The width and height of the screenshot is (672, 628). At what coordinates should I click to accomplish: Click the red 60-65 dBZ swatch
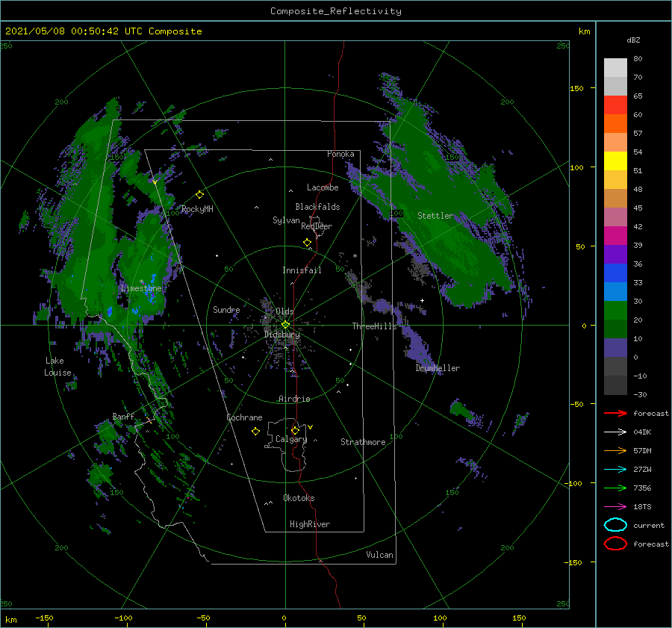[615, 105]
